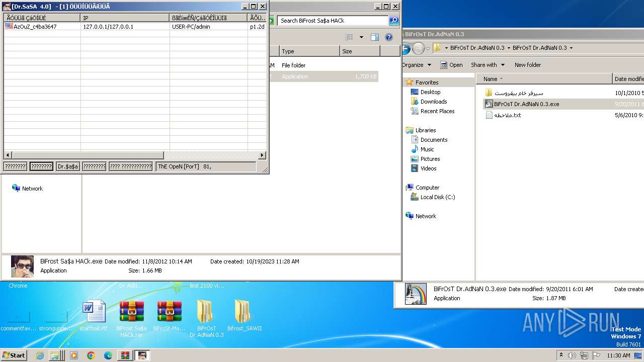This screenshot has height=362, width=644.
Task: Select the AzOuZ_c4ba3647 victim row flag
Action: click(9, 26)
